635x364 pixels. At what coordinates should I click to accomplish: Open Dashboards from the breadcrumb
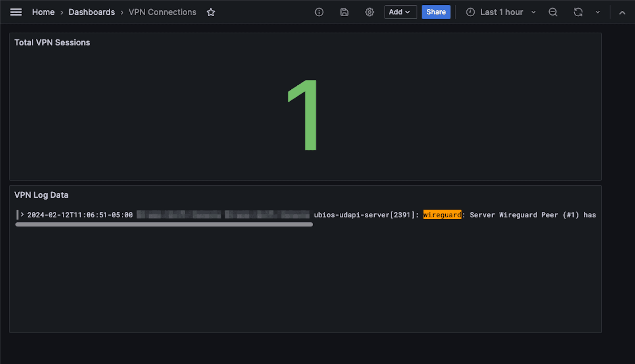coord(92,12)
